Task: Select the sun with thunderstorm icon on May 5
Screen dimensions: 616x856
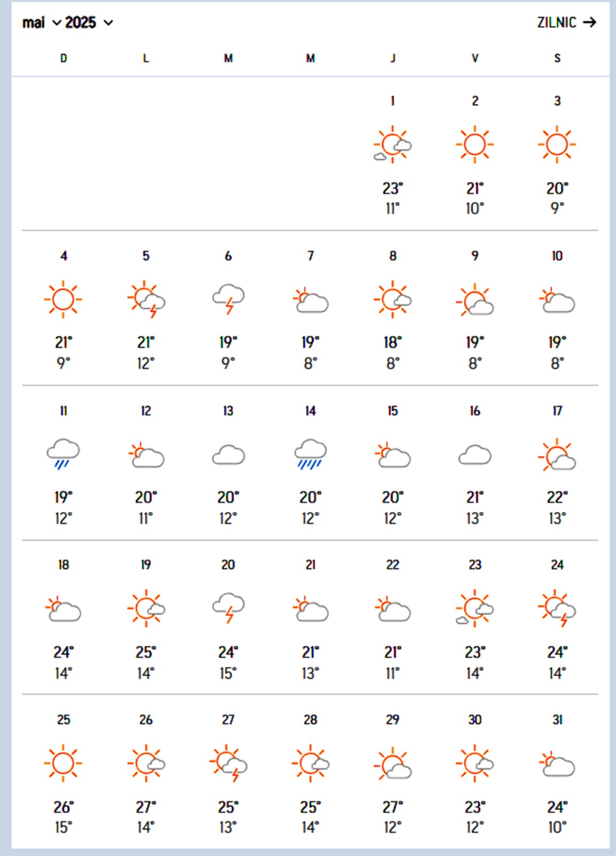Action: 146,299
